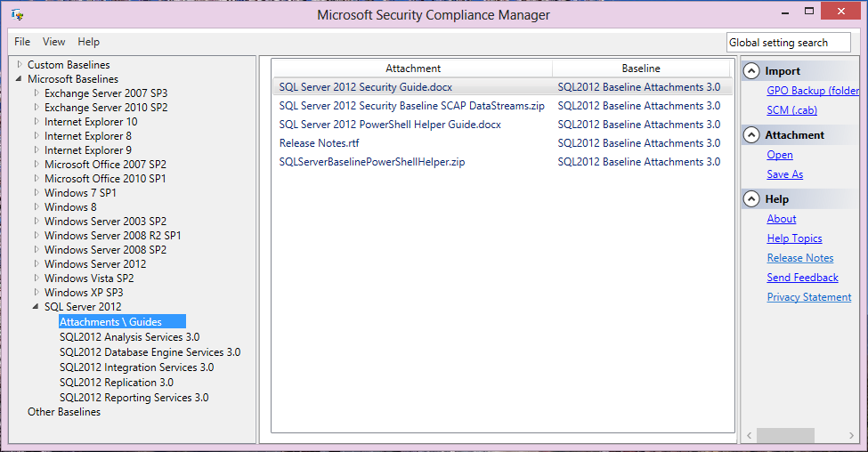Collapse the Microsoft Baselines tree node
The height and width of the screenshot is (452, 868).
[19, 79]
